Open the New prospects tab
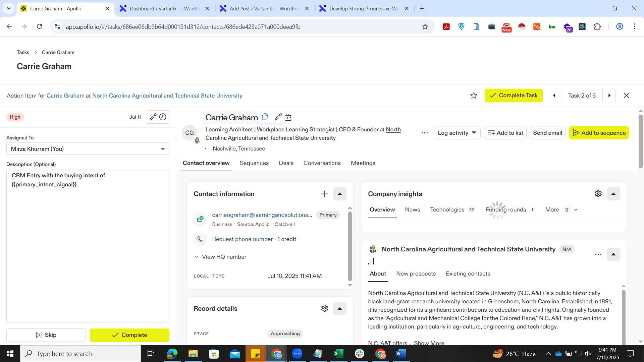 (416, 274)
